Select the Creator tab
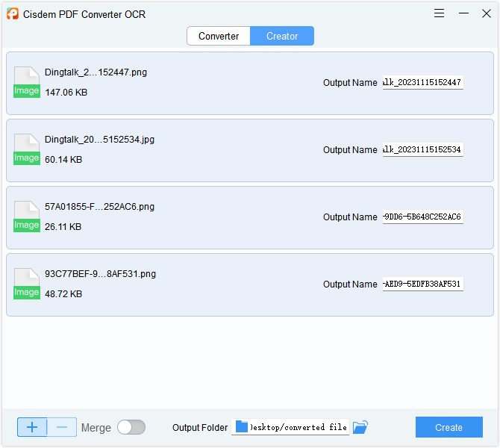The height and width of the screenshot is (448, 500). (x=282, y=36)
